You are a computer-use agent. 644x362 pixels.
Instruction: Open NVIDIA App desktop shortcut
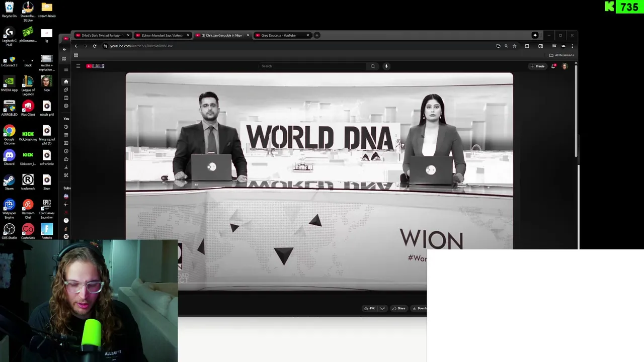9,84
